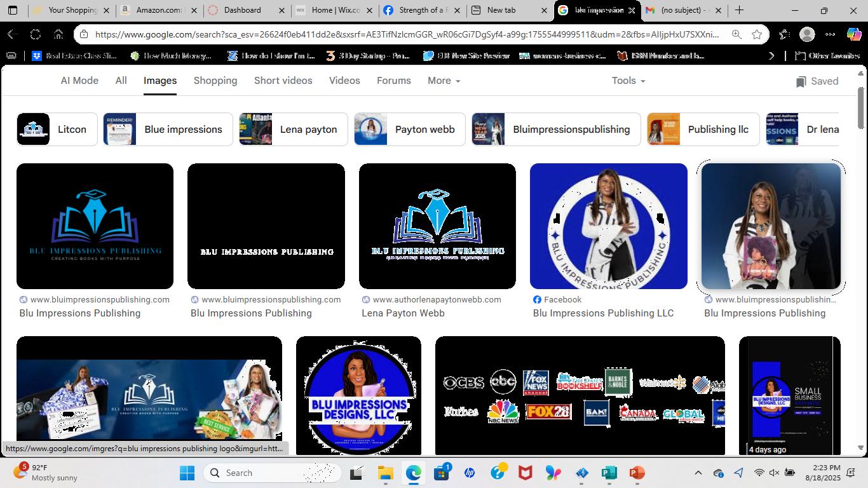Close the (no subject) Gmail tab
Screen dimensions: 868x488
point(718,10)
